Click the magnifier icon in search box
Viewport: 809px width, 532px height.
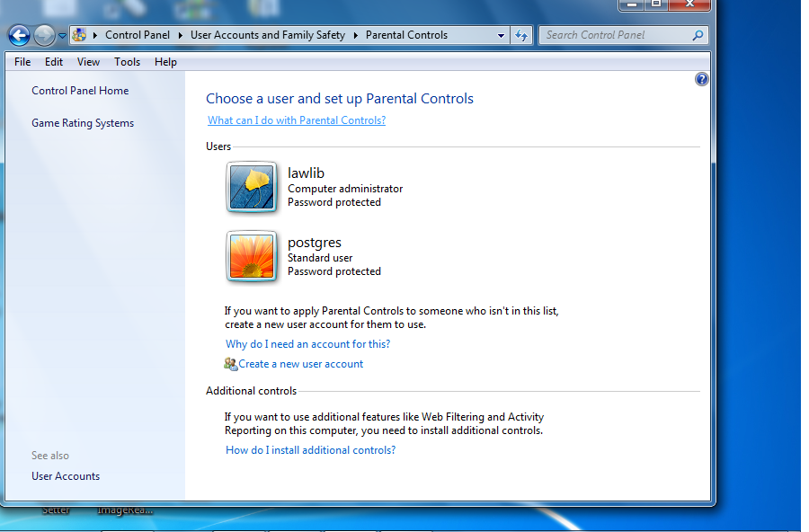(698, 36)
